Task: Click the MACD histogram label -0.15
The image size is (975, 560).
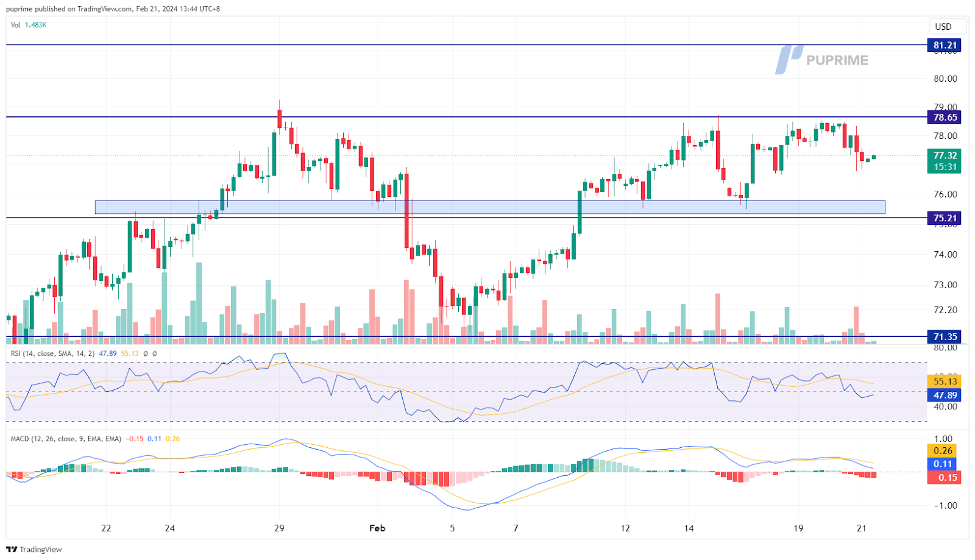Action: pos(945,478)
